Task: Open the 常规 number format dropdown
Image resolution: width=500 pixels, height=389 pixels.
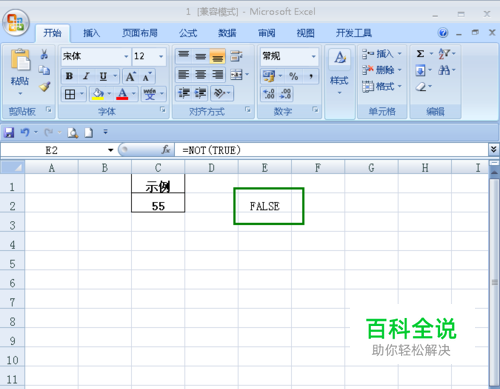Action: [314, 56]
